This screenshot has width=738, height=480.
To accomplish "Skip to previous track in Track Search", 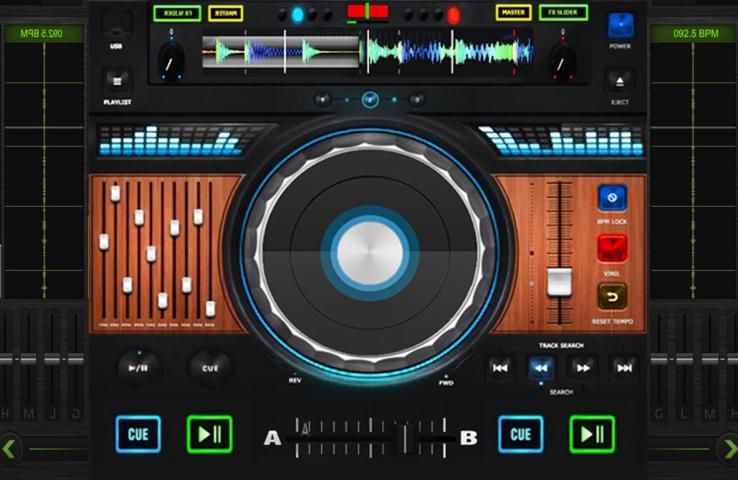I will [500, 368].
